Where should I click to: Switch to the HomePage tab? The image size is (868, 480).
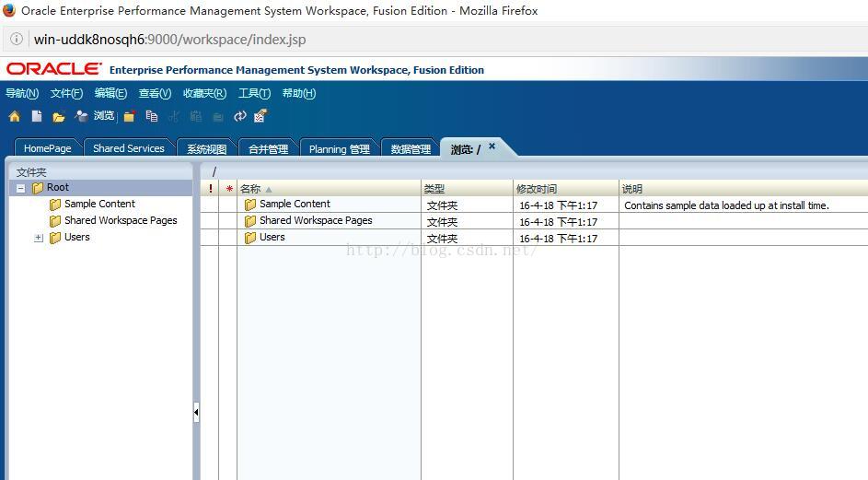48,148
